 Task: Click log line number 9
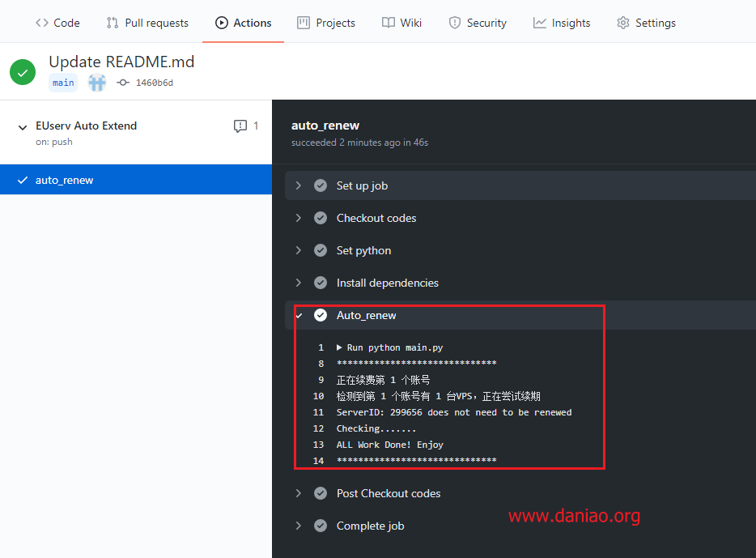tap(321, 380)
